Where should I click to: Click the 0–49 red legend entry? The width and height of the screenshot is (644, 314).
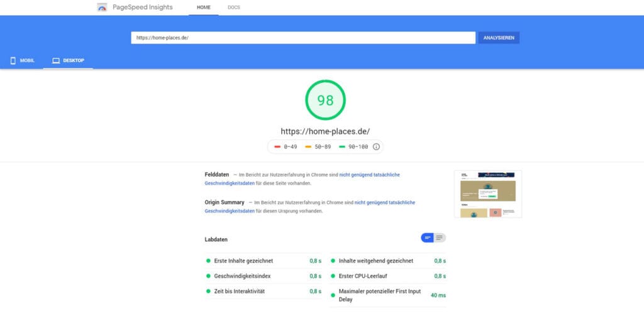coord(286,147)
